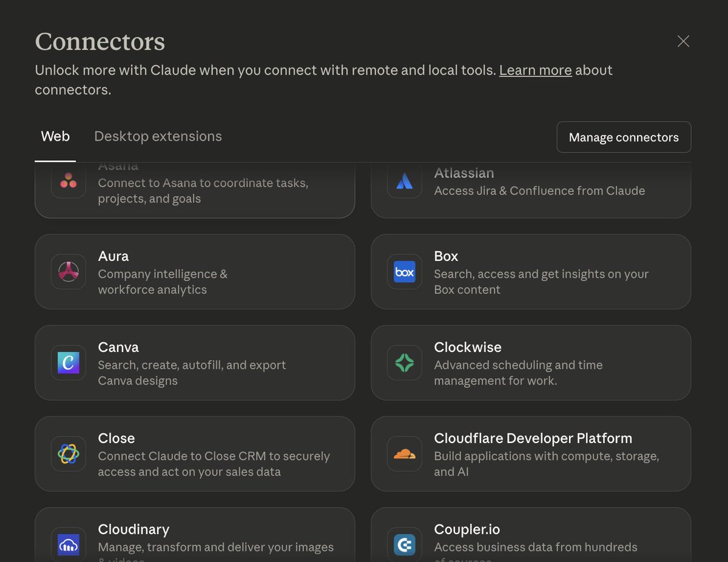Click the Cloudflare Developer Platform icon
The image size is (728, 562).
coord(405,454)
